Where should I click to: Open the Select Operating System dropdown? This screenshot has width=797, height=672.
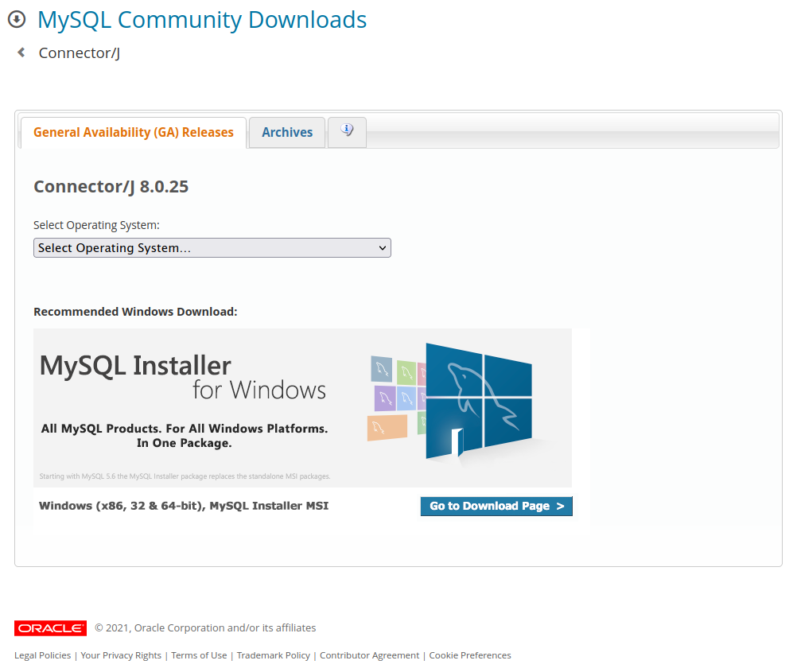212,248
